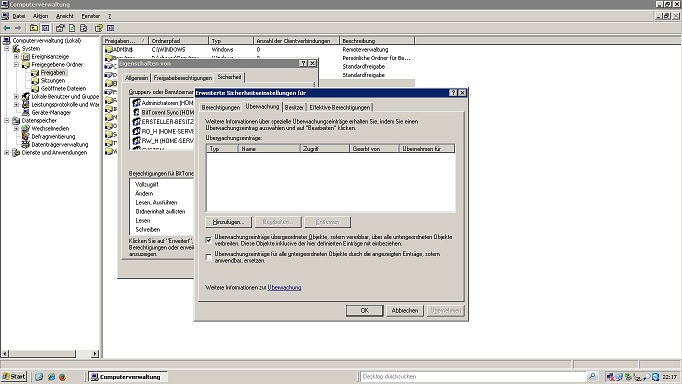
Task: Click the Administratoren group icon in Eigenschaften
Action: point(136,103)
